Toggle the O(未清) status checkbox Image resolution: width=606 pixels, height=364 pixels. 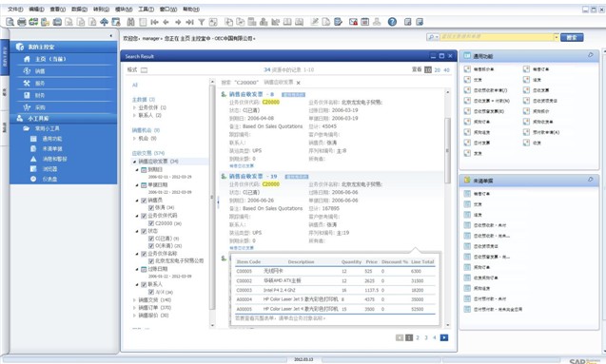(x=151, y=245)
